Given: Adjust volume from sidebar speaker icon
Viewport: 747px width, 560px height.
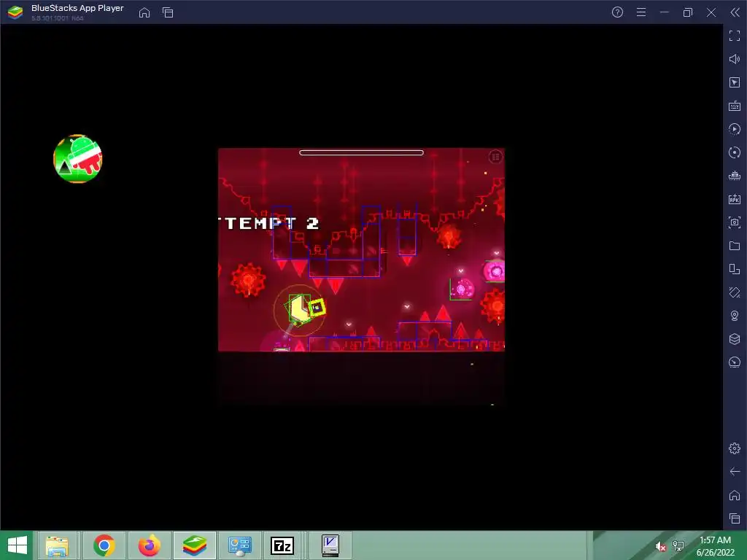Looking at the screenshot, I should point(735,59).
